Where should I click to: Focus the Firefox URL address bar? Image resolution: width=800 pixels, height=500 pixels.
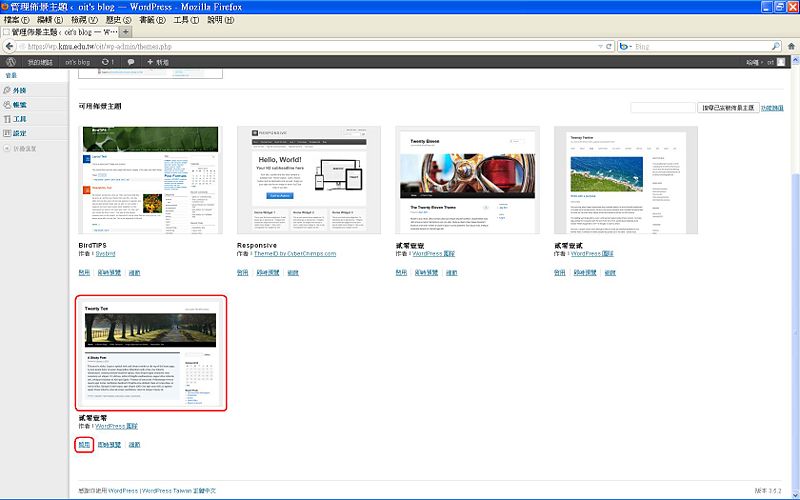point(309,46)
